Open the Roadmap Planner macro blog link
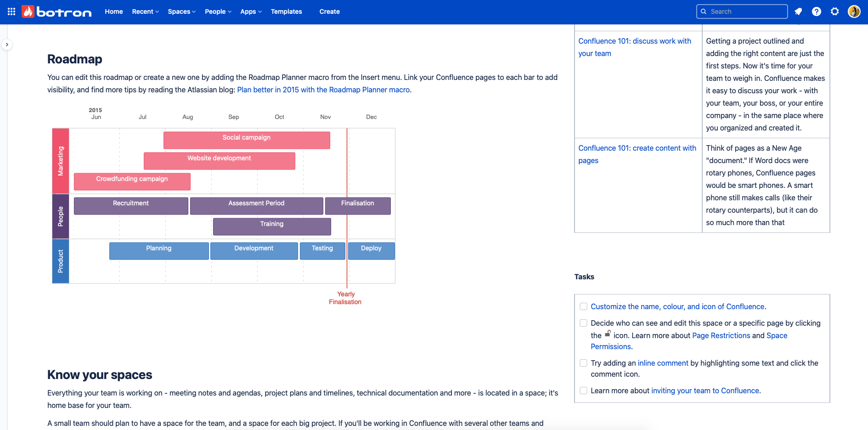Screen dimensions: 868x430 pos(323,90)
